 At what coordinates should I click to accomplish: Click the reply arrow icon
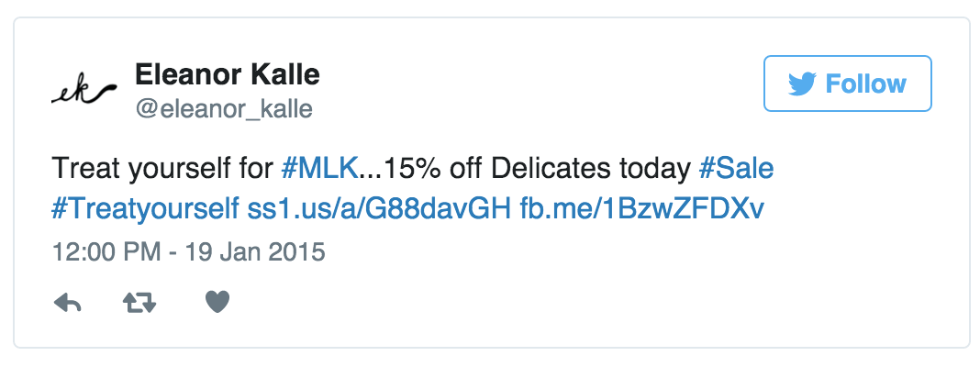[68, 303]
